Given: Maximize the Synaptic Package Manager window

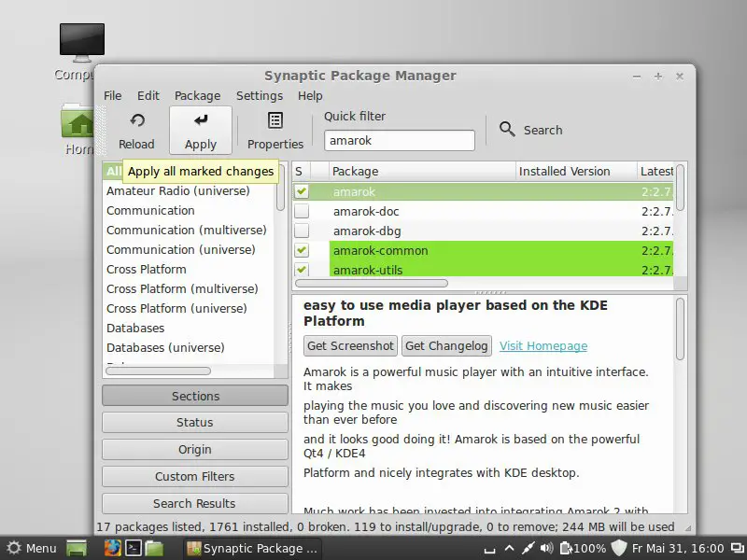Looking at the screenshot, I should tap(658, 77).
